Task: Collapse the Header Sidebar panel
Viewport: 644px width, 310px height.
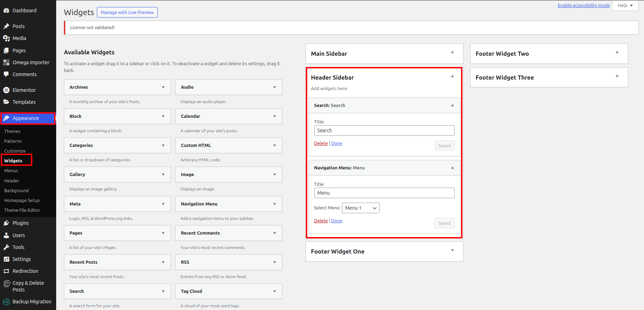Action: click(x=452, y=76)
